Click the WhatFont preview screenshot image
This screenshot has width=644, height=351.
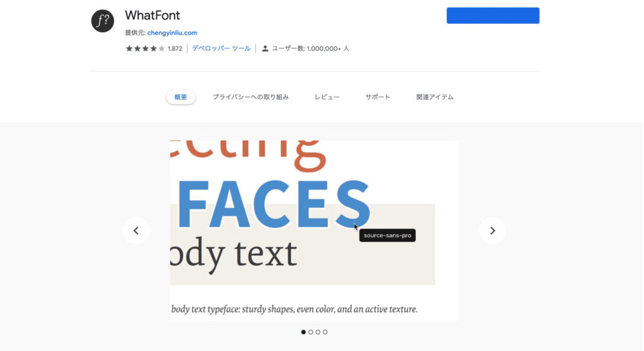pos(314,231)
